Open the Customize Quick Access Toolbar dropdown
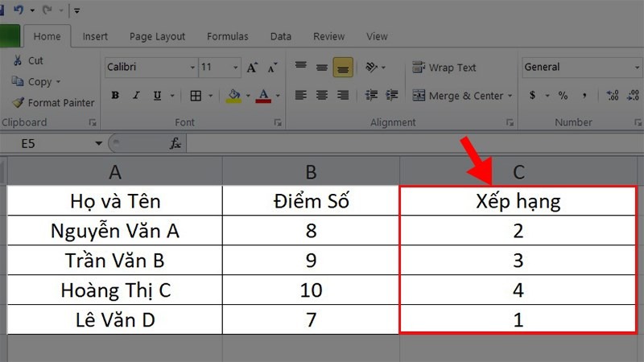The height and width of the screenshot is (362, 644). [x=76, y=10]
